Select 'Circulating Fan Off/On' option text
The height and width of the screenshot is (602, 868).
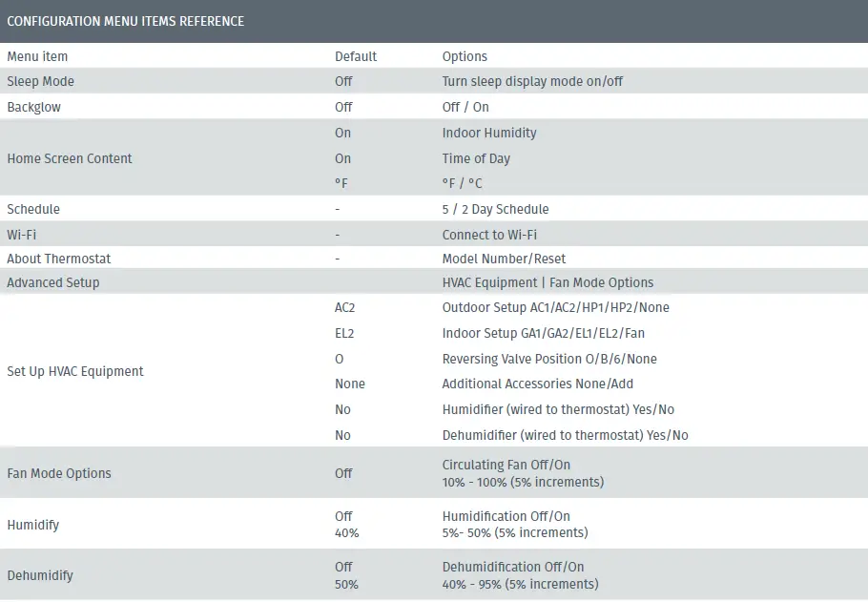click(506, 465)
